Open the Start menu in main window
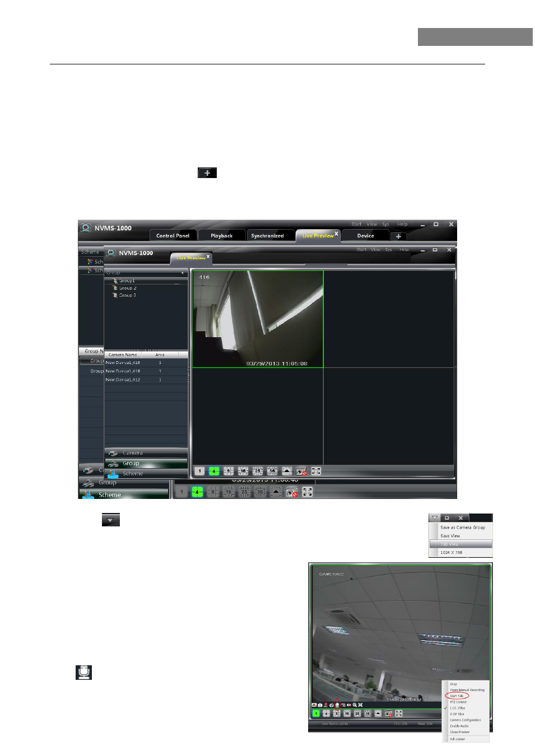Screen dimensions: 535x756 (356, 224)
